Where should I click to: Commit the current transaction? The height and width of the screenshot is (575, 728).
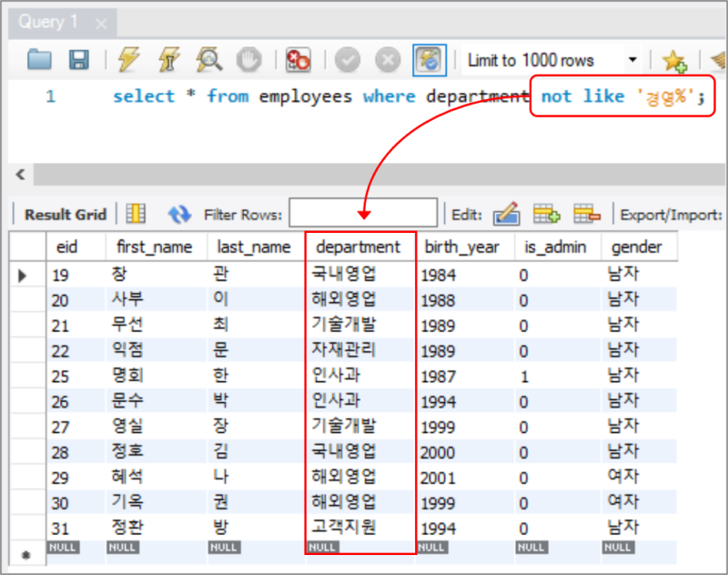coord(347,59)
